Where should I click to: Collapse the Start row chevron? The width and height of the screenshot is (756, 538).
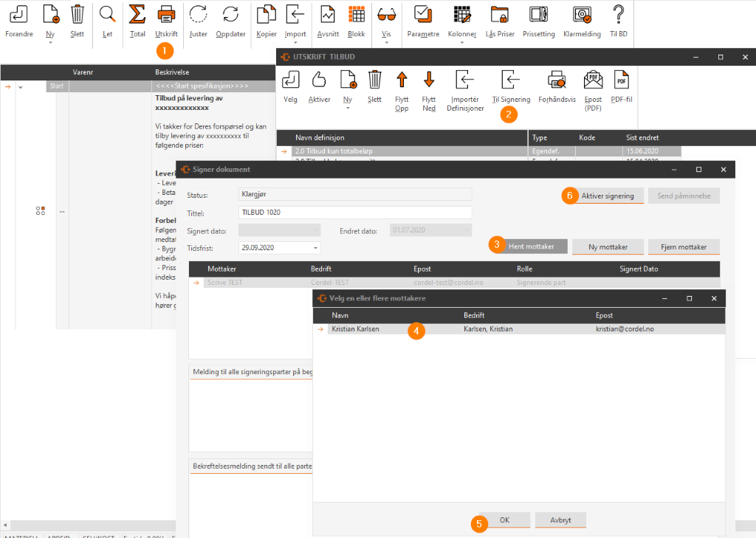pyautogui.click(x=21, y=87)
